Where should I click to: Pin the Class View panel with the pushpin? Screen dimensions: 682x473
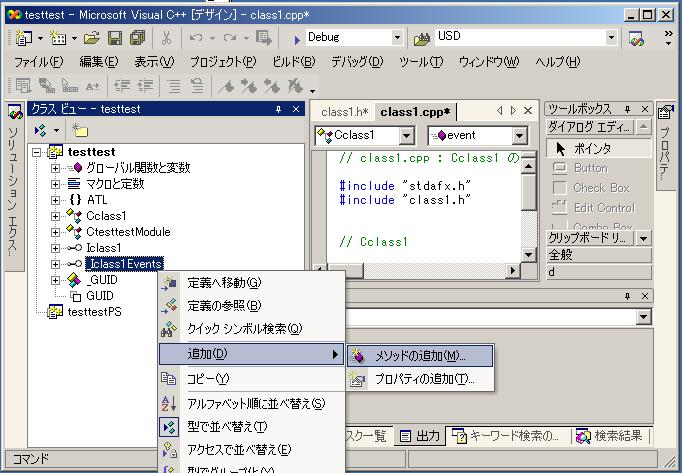pyautogui.click(x=278, y=109)
